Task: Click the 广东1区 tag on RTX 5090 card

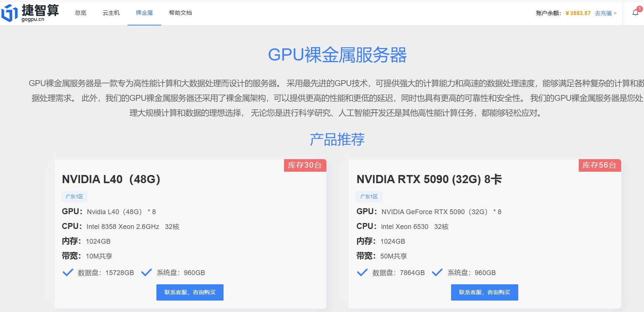Action: [369, 196]
